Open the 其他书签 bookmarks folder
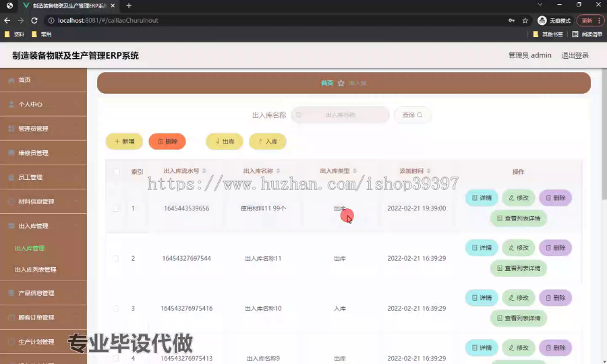This screenshot has width=607, height=364. (548, 34)
